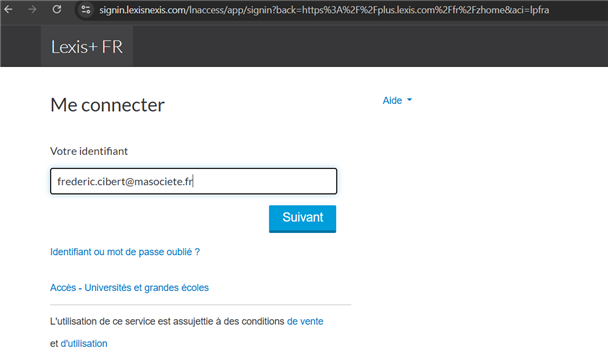Image resolution: width=608 pixels, height=364 pixels.
Task: Select the URL in the address bar
Action: pyautogui.click(x=324, y=10)
